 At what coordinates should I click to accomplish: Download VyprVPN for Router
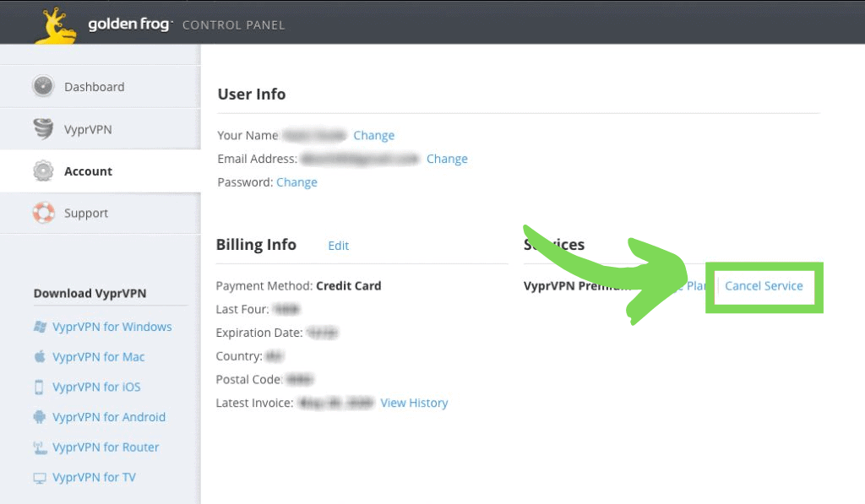pos(106,447)
